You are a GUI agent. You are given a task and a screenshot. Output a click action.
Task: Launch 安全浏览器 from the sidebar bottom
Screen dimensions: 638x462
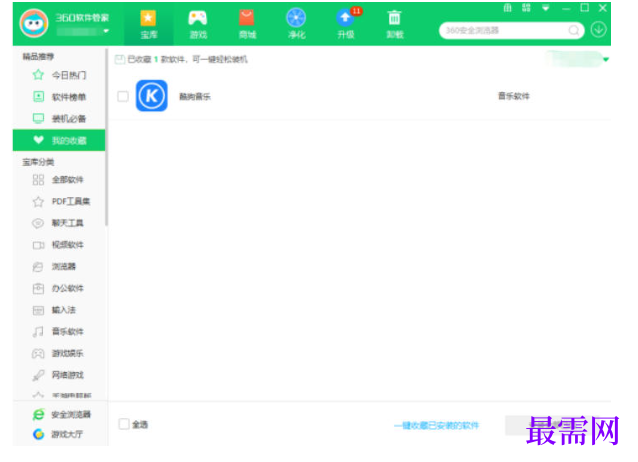click(x=61, y=414)
